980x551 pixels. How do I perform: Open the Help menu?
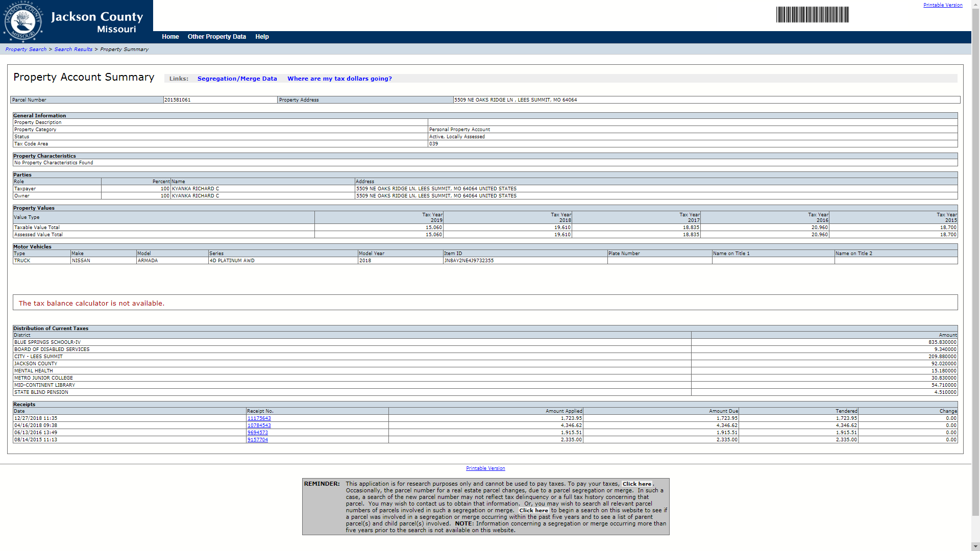click(262, 37)
